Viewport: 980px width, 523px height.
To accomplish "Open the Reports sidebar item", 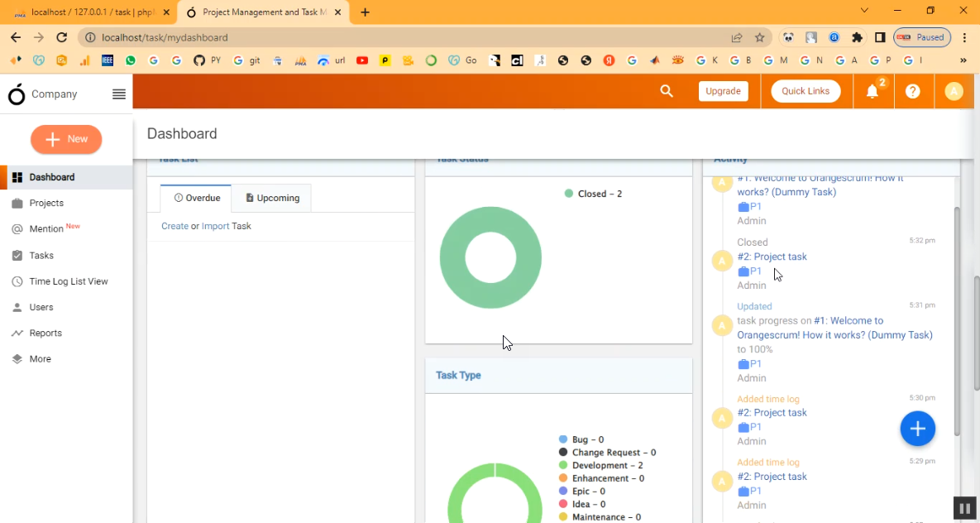I will pos(45,333).
